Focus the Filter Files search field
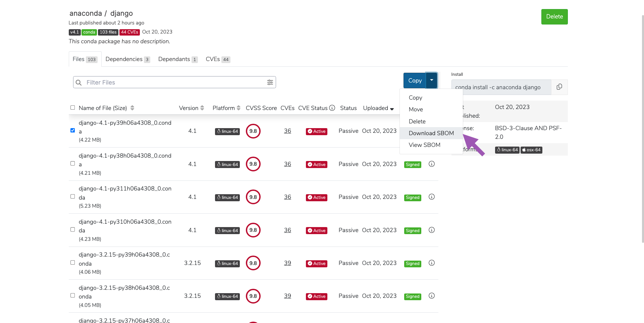Screen dimensions: 644x323 (x=174, y=82)
